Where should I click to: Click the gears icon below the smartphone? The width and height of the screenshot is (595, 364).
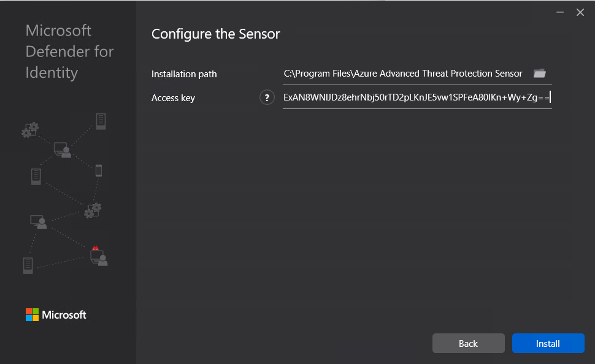coord(93,210)
